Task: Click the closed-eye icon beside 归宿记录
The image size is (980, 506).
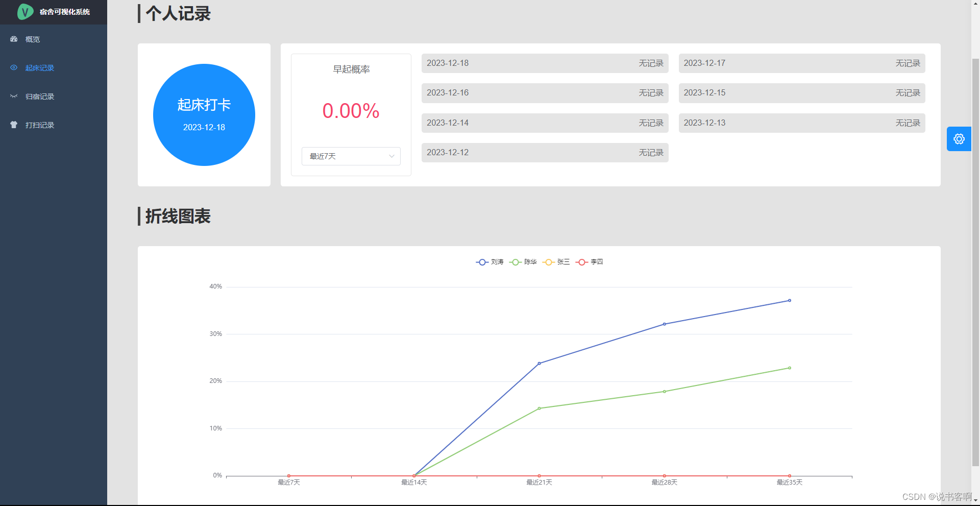Action: (x=14, y=97)
